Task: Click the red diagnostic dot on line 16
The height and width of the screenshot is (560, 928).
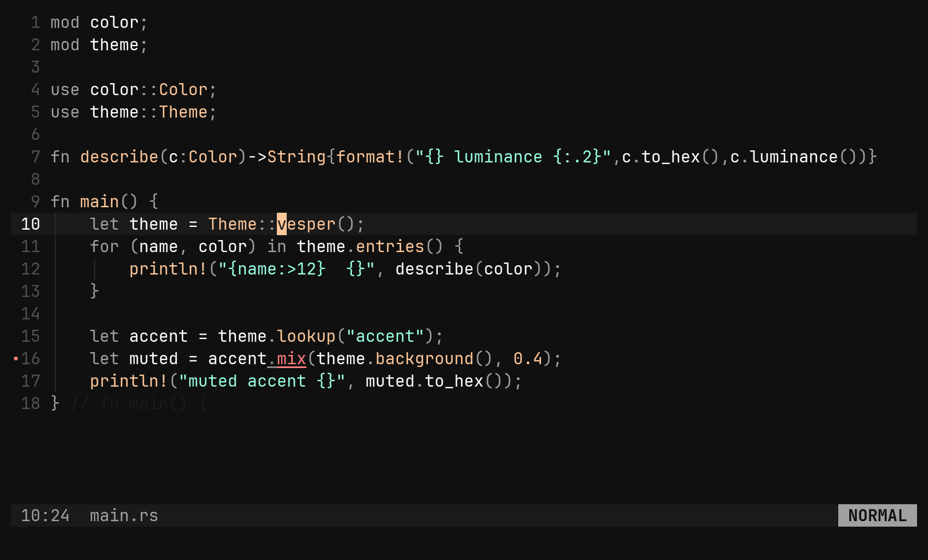Action: 16,359
